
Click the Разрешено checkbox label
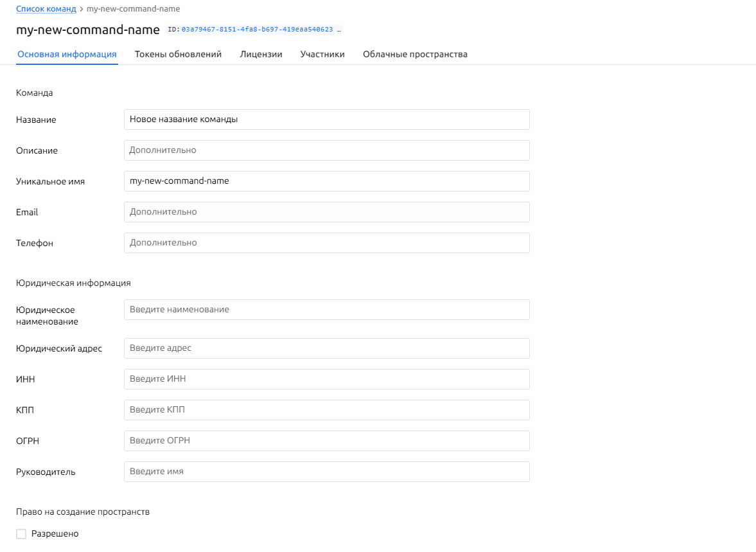[x=55, y=534]
